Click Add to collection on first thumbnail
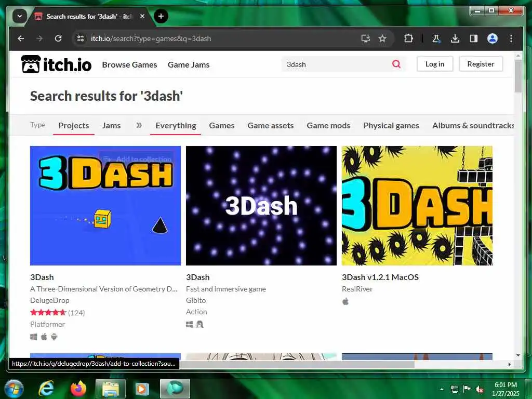 pyautogui.click(x=137, y=159)
